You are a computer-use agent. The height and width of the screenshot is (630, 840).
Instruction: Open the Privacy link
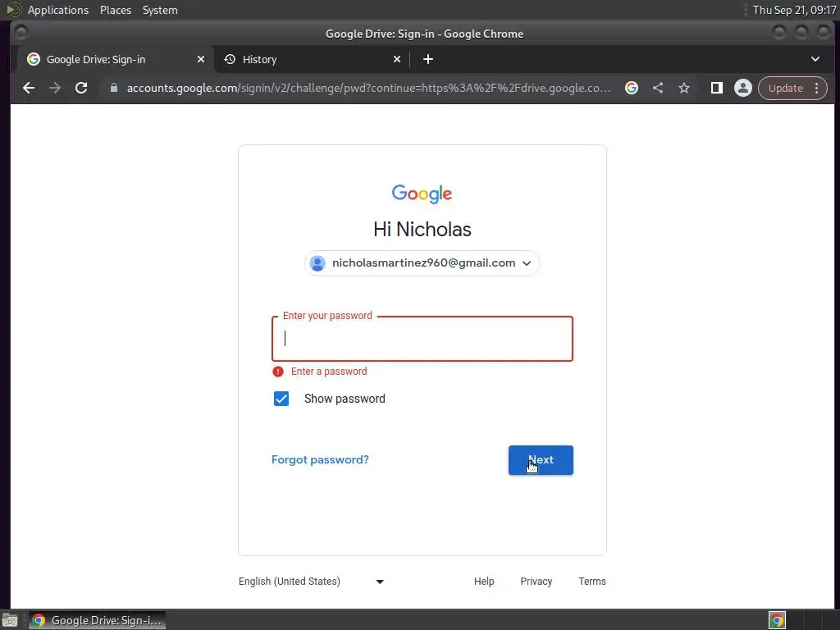point(536,582)
